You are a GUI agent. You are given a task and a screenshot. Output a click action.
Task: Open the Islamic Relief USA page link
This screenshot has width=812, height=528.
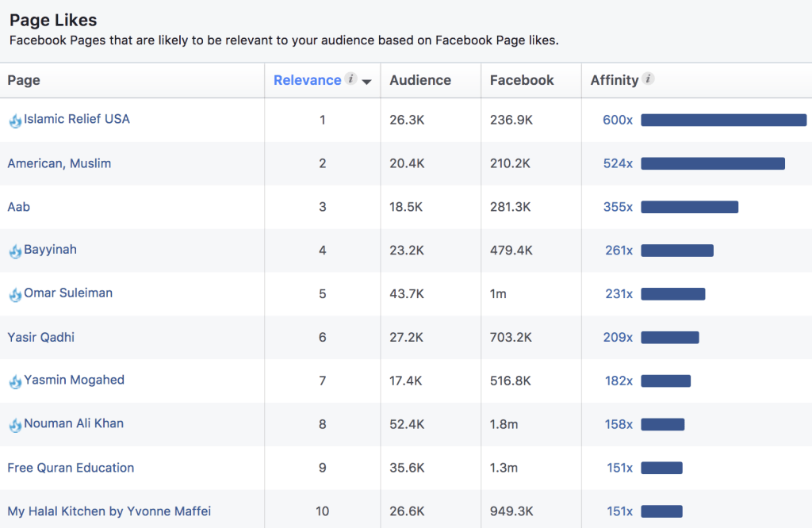(x=76, y=120)
